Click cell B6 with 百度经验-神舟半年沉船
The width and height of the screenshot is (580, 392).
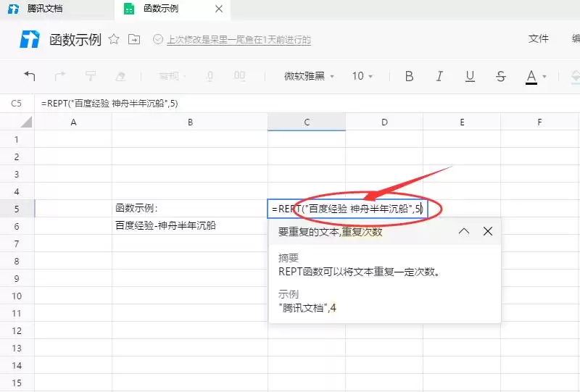(189, 225)
